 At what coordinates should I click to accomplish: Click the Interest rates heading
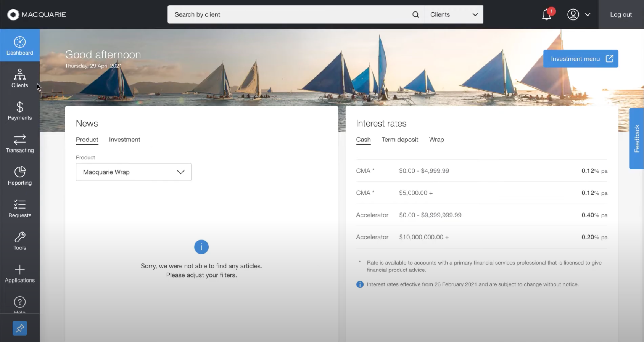coord(381,124)
